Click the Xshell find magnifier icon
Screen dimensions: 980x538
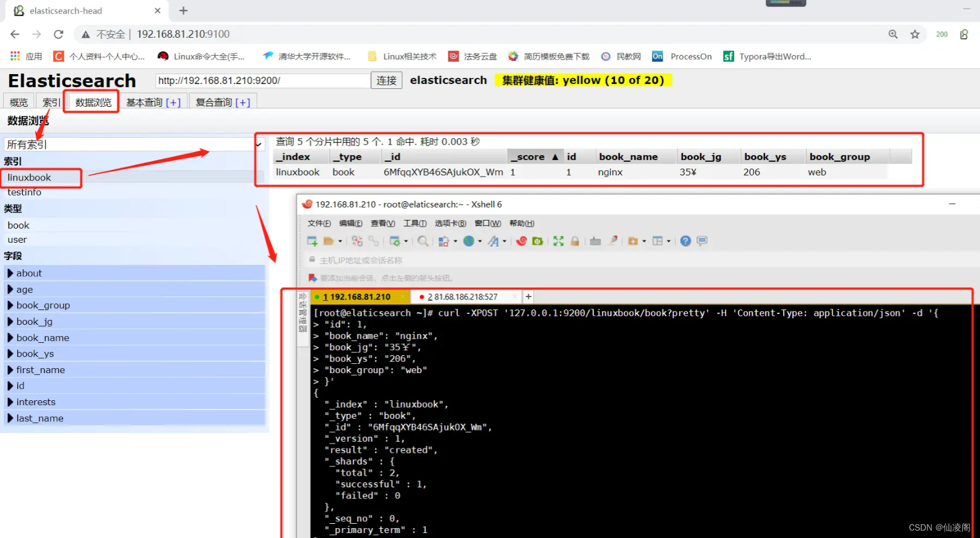click(x=423, y=241)
